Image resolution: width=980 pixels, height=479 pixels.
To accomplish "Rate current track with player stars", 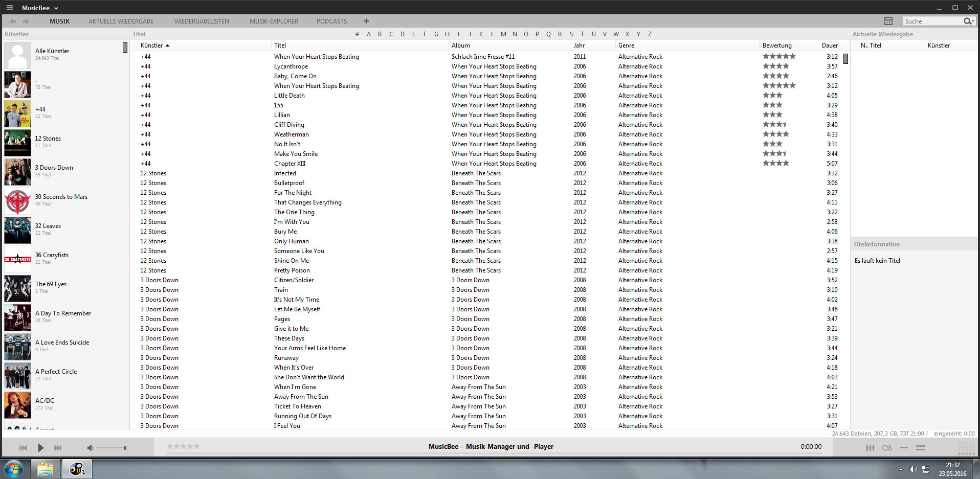I will [183, 446].
